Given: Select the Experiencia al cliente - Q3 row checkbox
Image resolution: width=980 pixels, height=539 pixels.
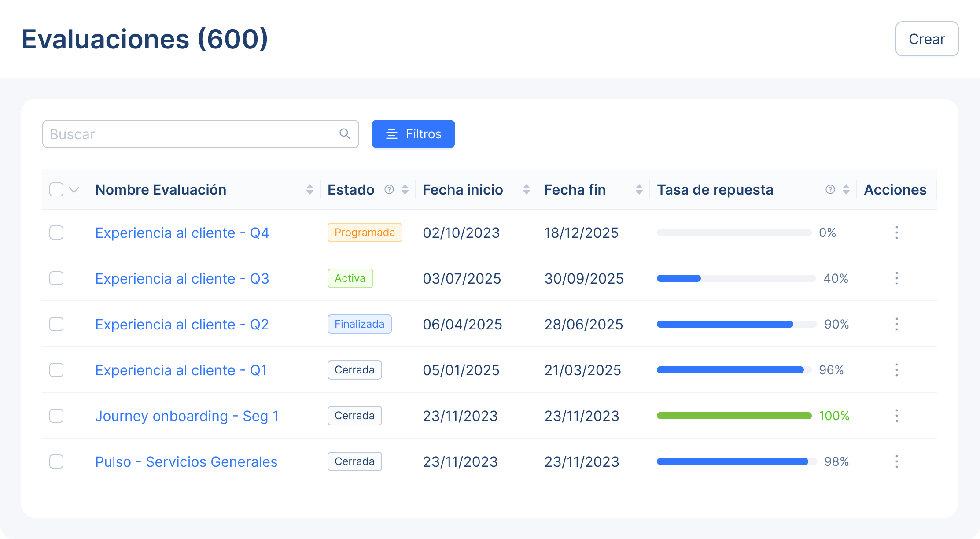Looking at the screenshot, I should click(x=56, y=278).
